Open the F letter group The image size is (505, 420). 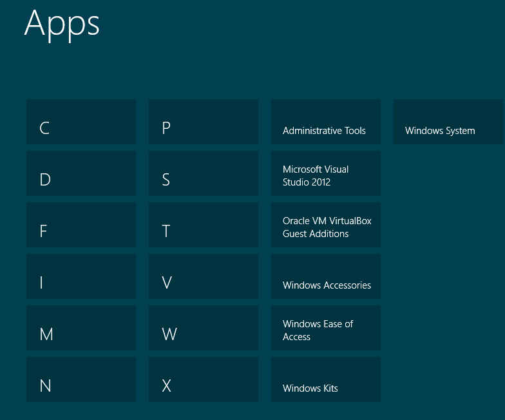[x=81, y=225]
